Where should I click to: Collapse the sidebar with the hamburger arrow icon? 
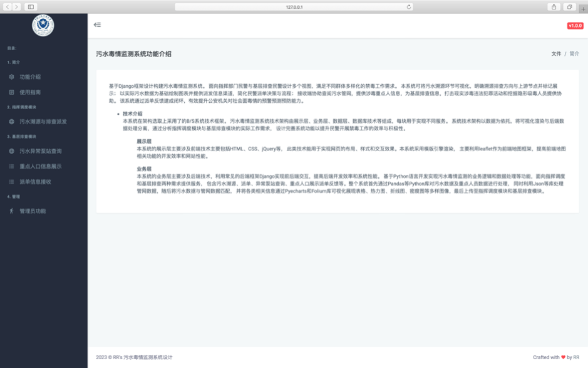97,25
